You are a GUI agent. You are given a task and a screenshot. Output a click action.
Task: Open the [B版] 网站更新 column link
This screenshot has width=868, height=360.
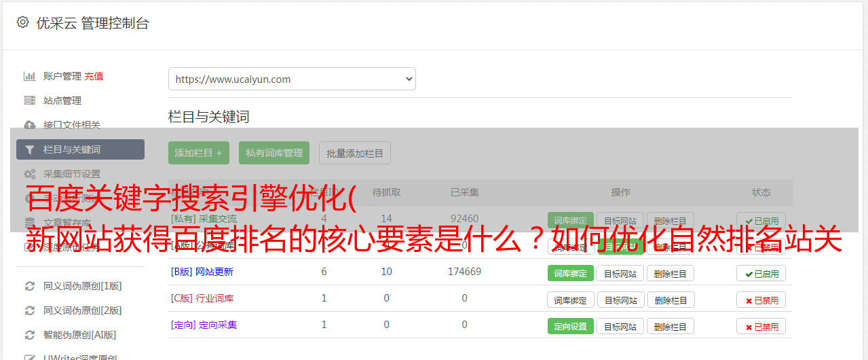click(202, 272)
